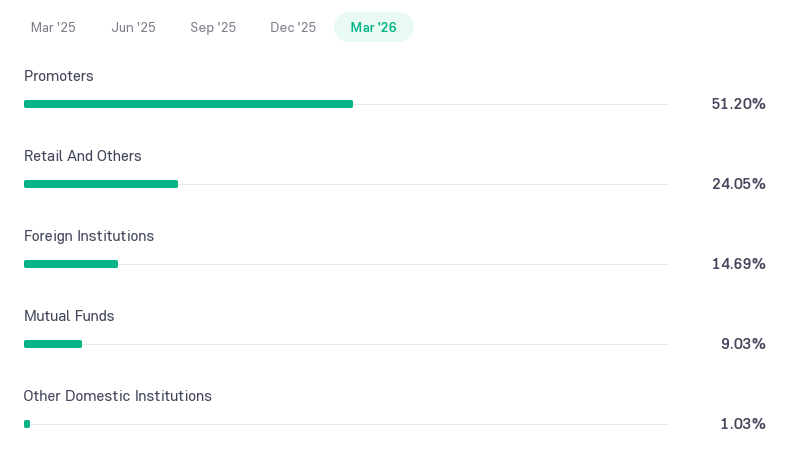Click the 24.05% retail percentage
This screenshot has height=457, width=797.
coord(738,184)
